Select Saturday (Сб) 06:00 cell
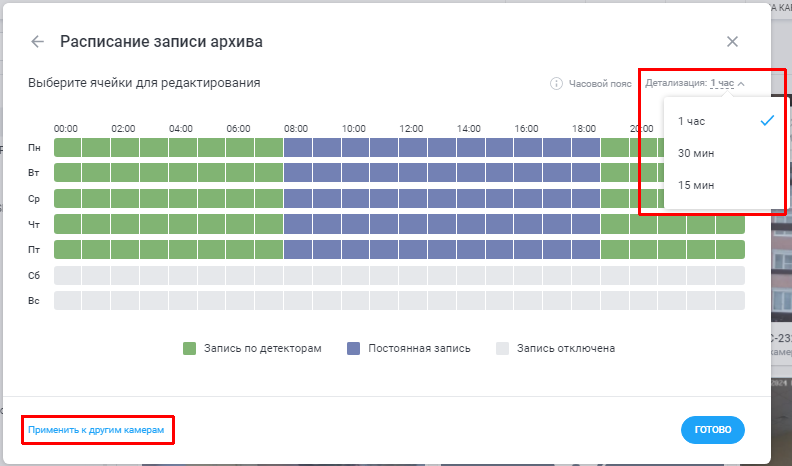This screenshot has height=466, width=792. 240,276
